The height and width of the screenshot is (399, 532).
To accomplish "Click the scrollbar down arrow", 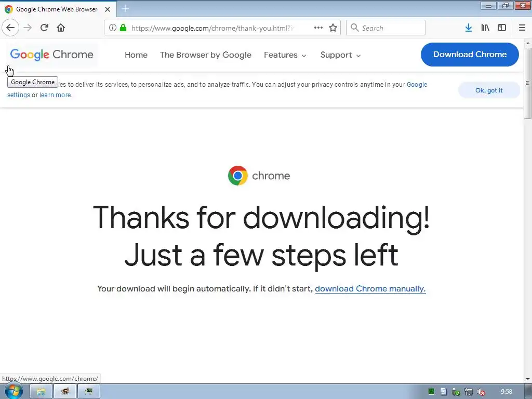I will tap(528, 379).
